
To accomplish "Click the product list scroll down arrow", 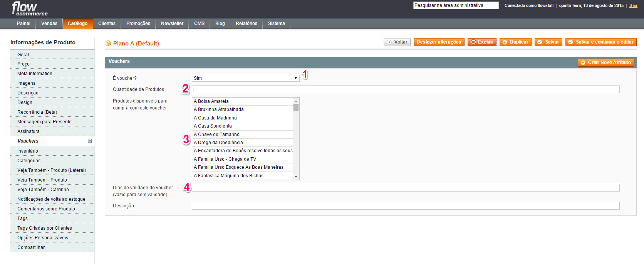I will click(x=296, y=176).
